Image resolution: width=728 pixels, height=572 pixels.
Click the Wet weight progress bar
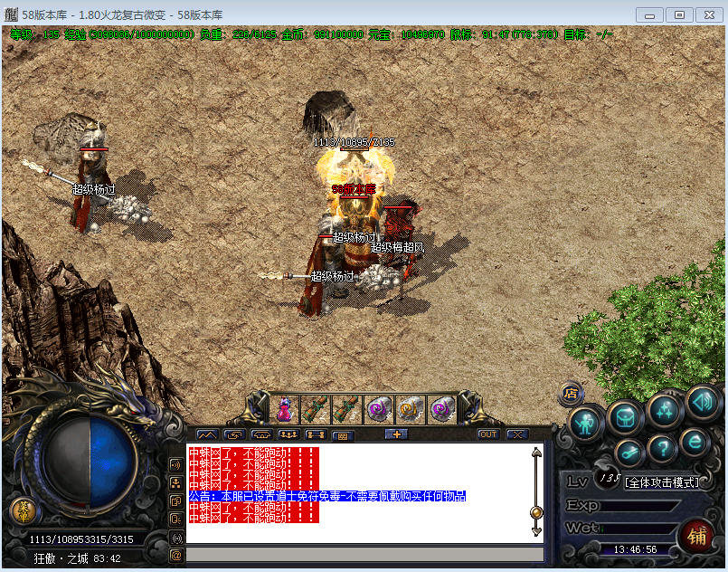point(637,529)
